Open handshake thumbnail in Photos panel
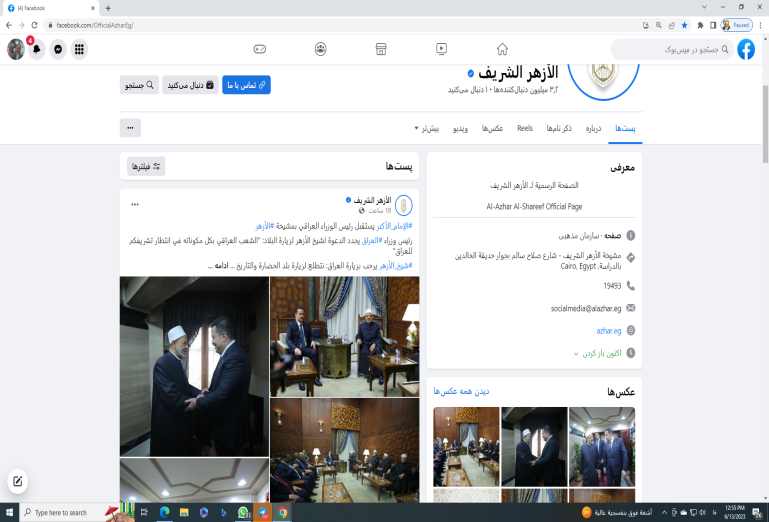 pos(534,446)
